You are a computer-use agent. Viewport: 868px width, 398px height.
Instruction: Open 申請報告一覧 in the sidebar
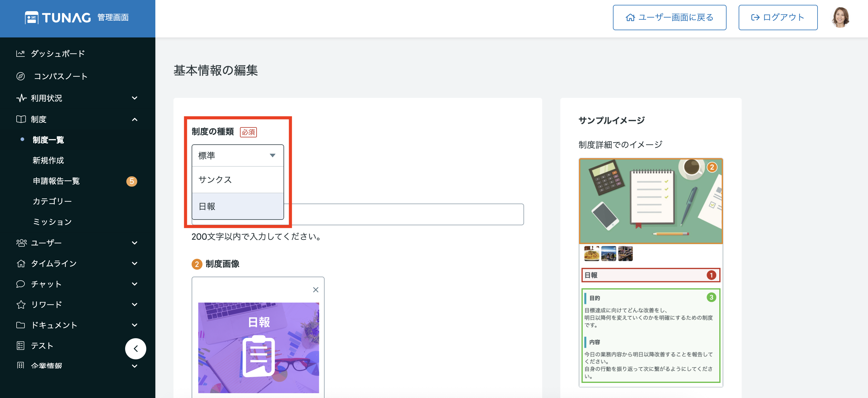[x=56, y=181]
